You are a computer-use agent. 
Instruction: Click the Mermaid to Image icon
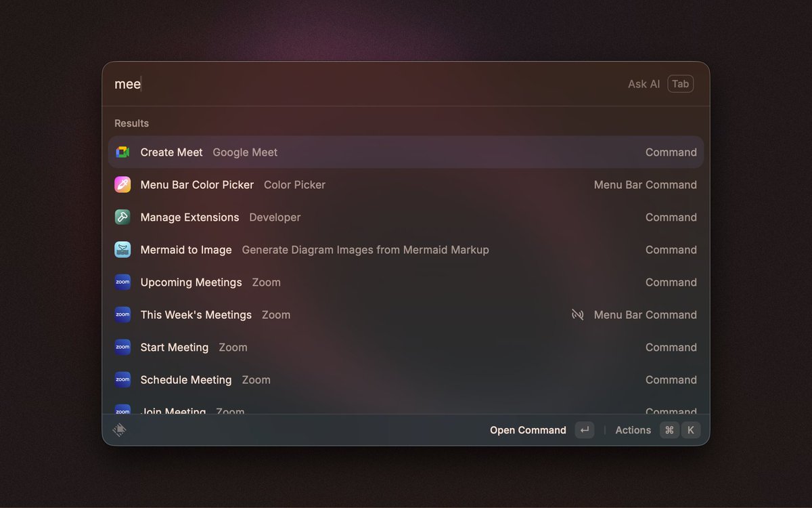[x=122, y=250]
